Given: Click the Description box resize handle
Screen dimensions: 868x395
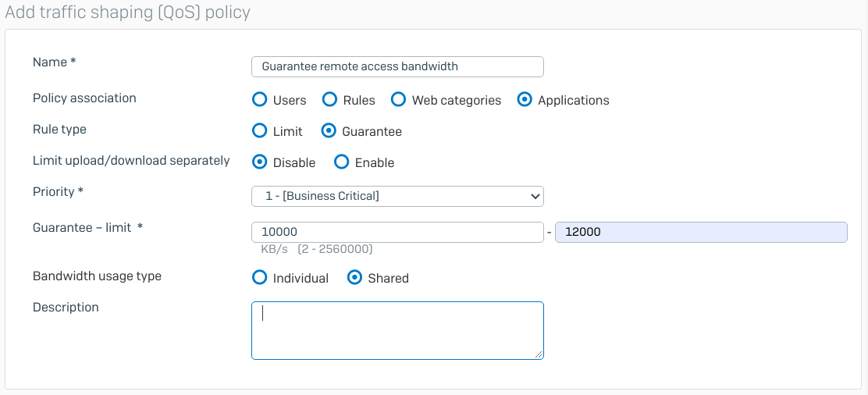Looking at the screenshot, I should pyautogui.click(x=539, y=354).
